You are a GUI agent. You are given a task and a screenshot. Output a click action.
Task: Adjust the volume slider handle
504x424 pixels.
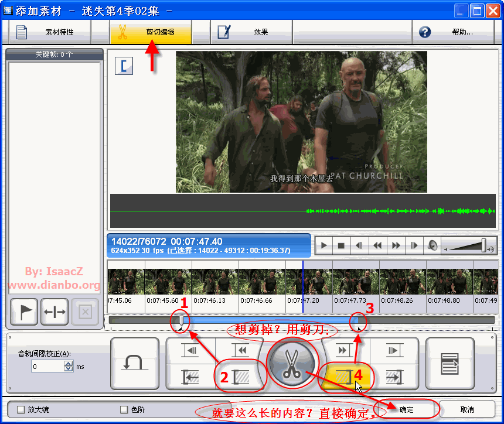click(483, 245)
